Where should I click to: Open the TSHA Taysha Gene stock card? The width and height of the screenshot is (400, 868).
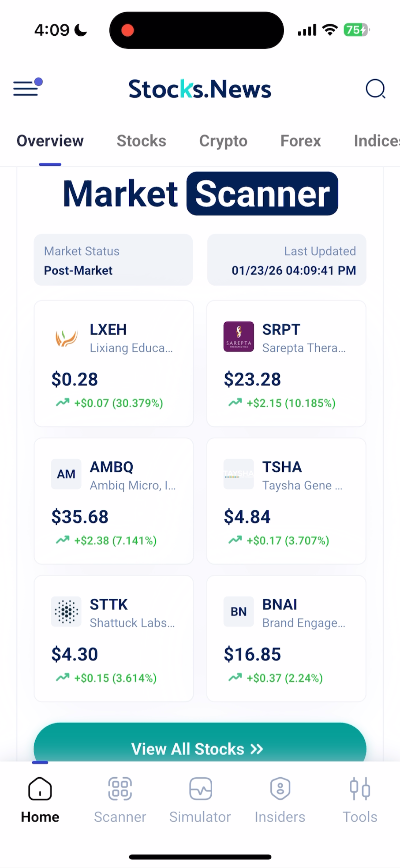pos(286,501)
